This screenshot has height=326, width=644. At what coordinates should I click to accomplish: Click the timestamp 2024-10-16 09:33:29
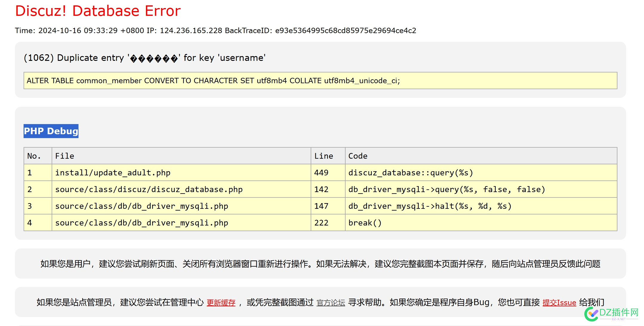click(78, 30)
